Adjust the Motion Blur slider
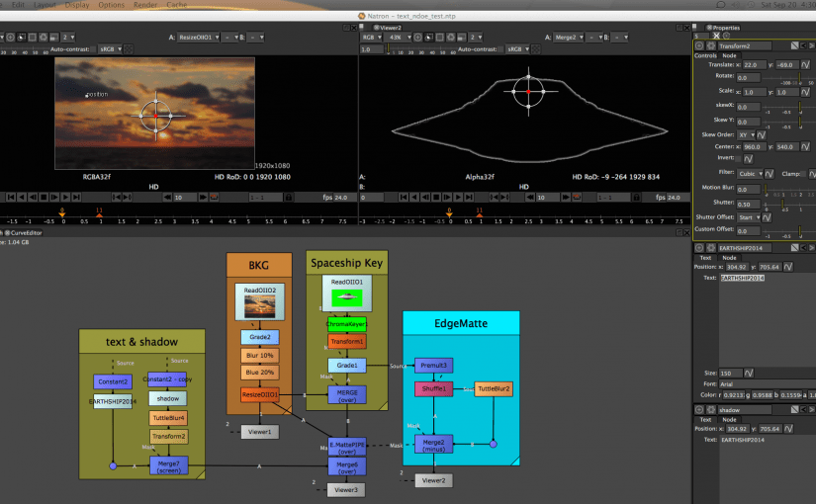The width and height of the screenshot is (816, 504). point(789,190)
